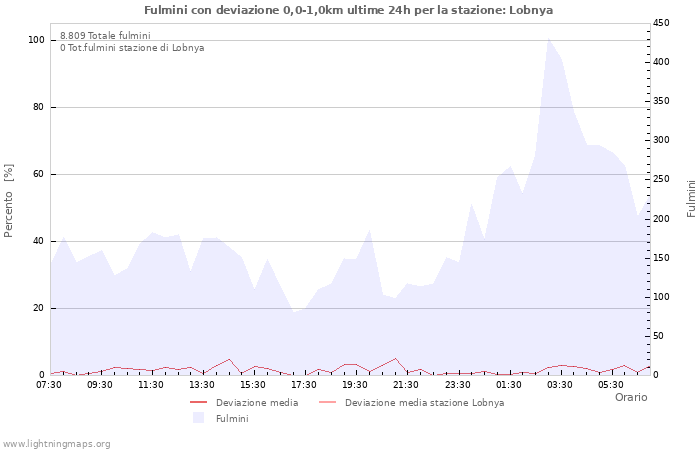The width and height of the screenshot is (700, 450).
Task: Select 'Deviazione media stazione Lobnya' legend label
Action: tap(424, 403)
